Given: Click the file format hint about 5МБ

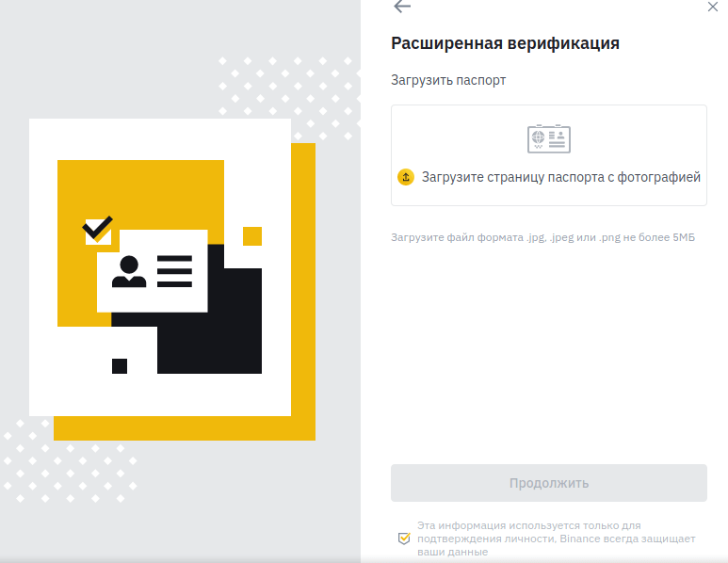Looking at the screenshot, I should (x=542, y=237).
